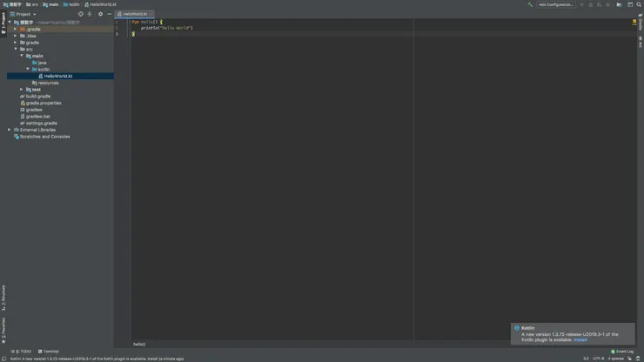This screenshot has height=362, width=644.
Task: Open the TODO tool window
Action: 21,352
